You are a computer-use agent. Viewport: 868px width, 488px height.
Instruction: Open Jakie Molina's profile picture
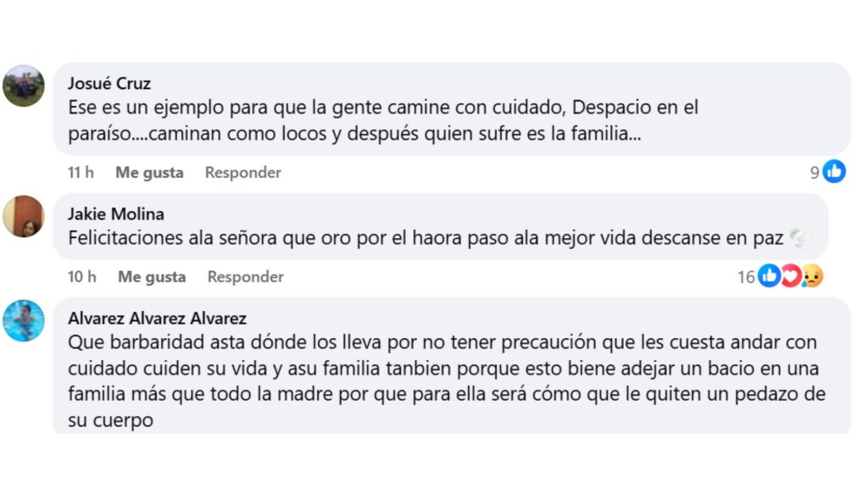pyautogui.click(x=24, y=218)
